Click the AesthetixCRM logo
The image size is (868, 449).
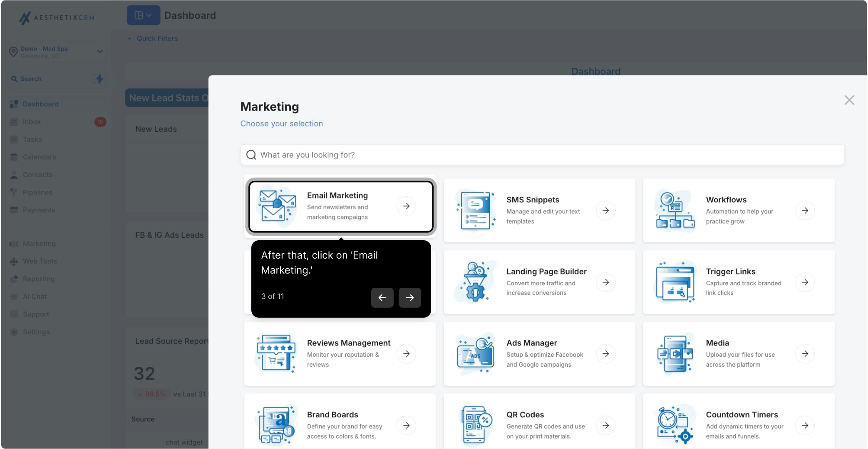coord(57,17)
